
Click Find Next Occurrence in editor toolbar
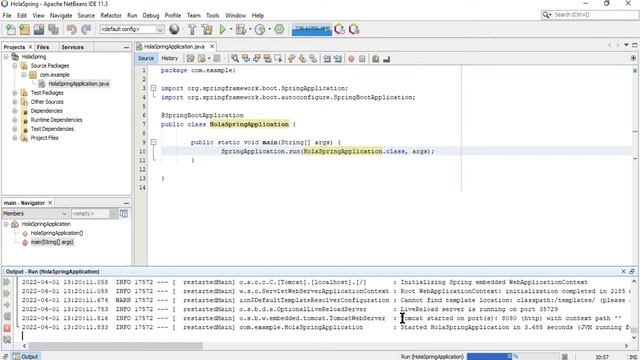pos(257,59)
